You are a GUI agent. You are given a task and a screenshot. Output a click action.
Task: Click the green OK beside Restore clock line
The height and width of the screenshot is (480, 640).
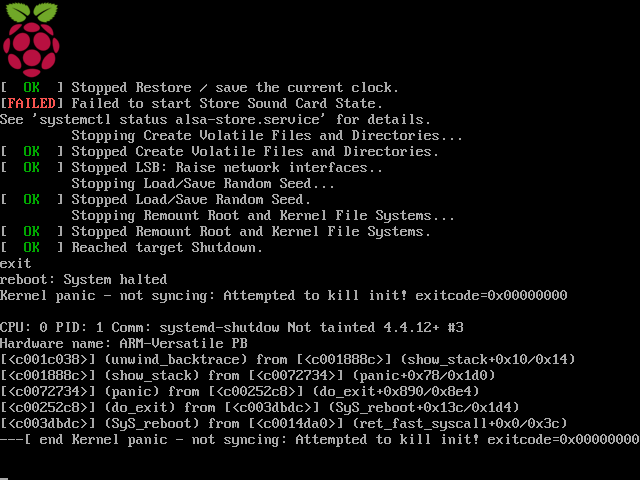tap(31, 87)
